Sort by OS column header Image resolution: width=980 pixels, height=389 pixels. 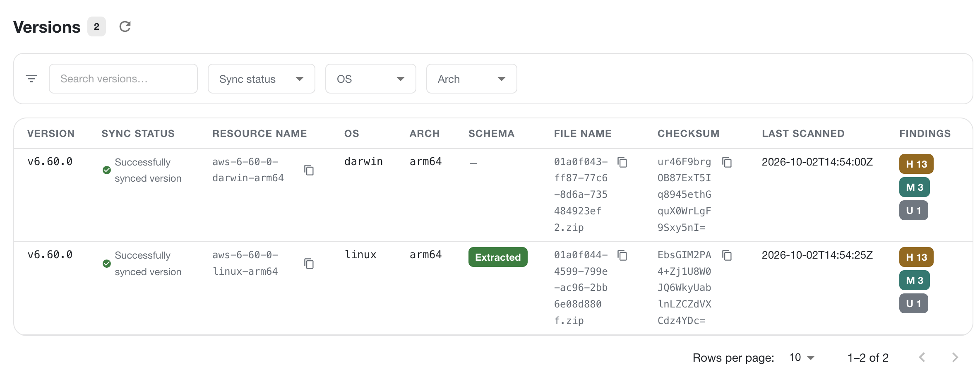[x=352, y=134]
